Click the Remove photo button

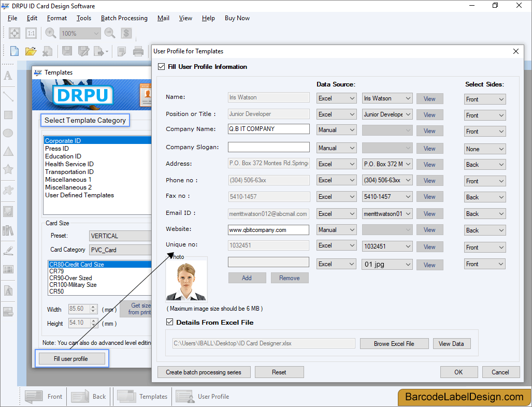(x=290, y=278)
